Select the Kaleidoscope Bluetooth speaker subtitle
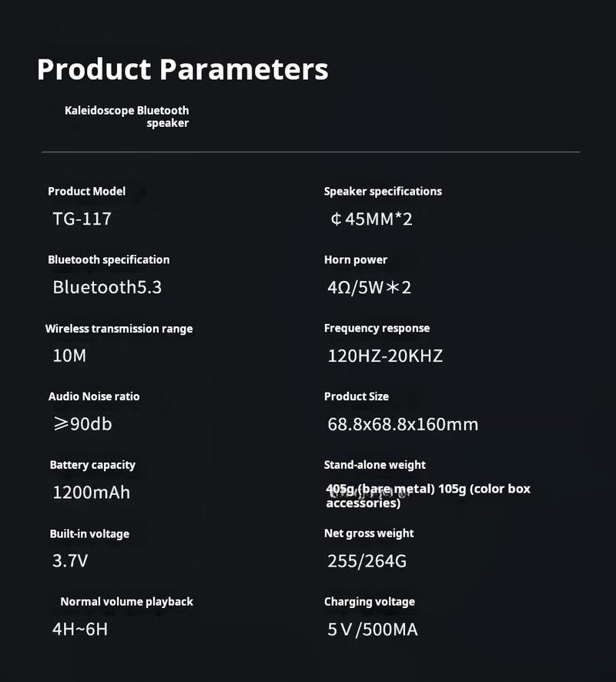 (126, 116)
